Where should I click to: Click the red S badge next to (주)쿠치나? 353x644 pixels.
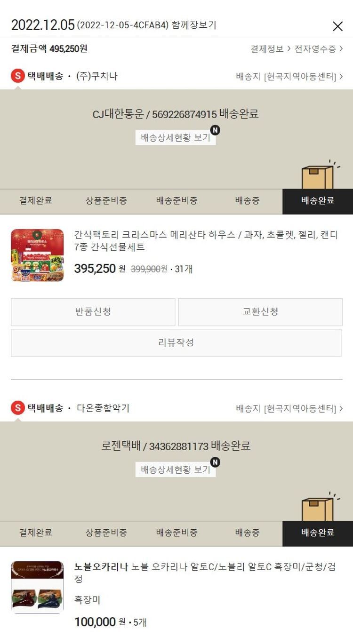tap(18, 76)
